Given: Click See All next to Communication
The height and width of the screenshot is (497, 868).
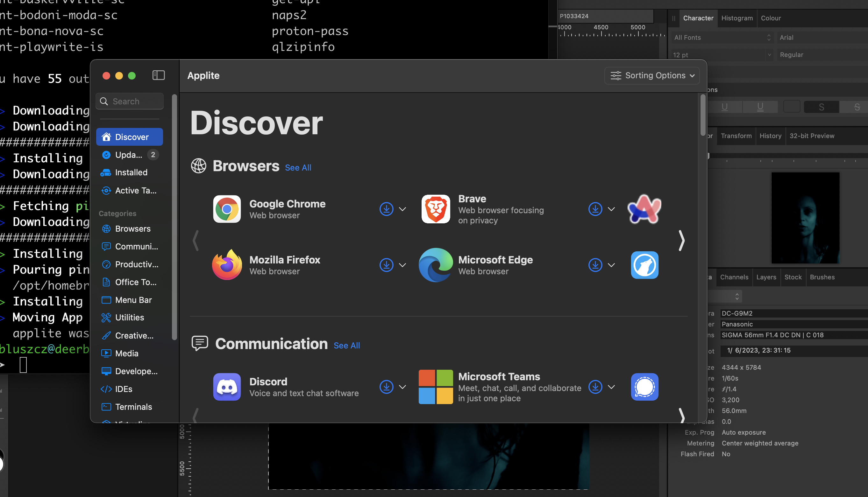Looking at the screenshot, I should pyautogui.click(x=347, y=346).
